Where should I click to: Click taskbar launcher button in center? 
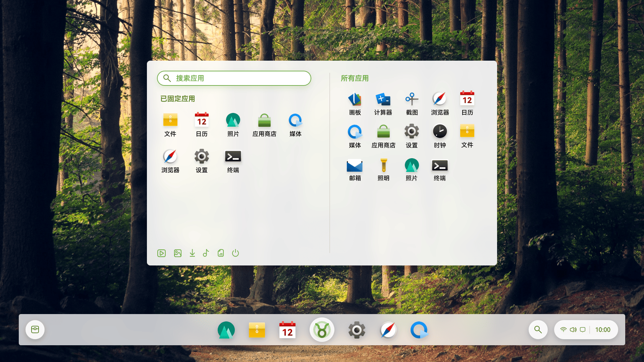click(322, 330)
